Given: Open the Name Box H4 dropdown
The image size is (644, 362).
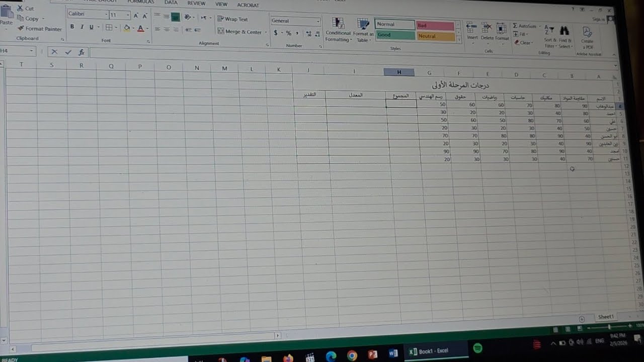Looking at the screenshot, I should [31, 51].
